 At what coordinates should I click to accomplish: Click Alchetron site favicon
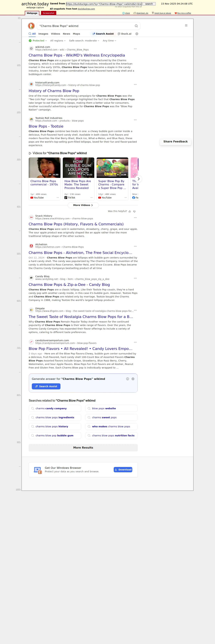(x=31, y=246)
